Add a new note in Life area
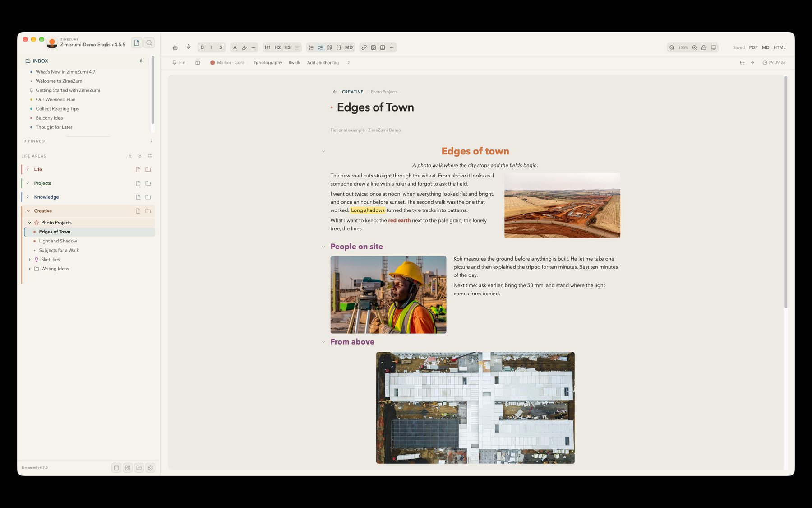The width and height of the screenshot is (812, 508). 138,169
